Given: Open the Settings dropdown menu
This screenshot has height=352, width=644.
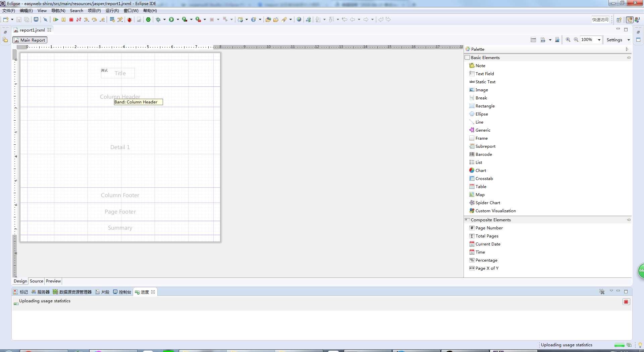Looking at the screenshot, I should pos(629,40).
